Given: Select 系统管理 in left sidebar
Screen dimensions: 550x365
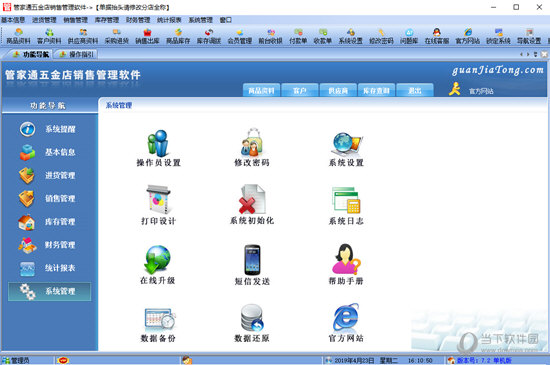Looking at the screenshot, I should [49, 291].
